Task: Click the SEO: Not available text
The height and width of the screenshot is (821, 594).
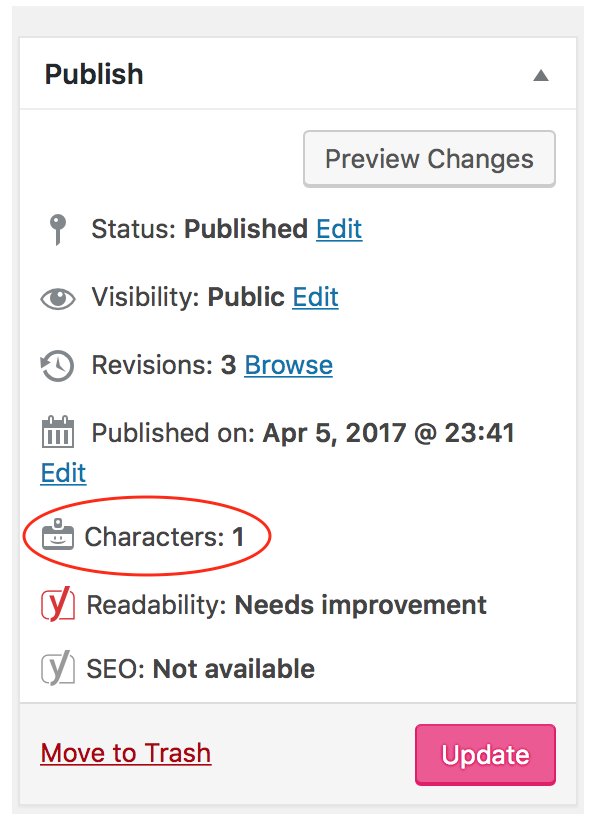Action: click(201, 669)
